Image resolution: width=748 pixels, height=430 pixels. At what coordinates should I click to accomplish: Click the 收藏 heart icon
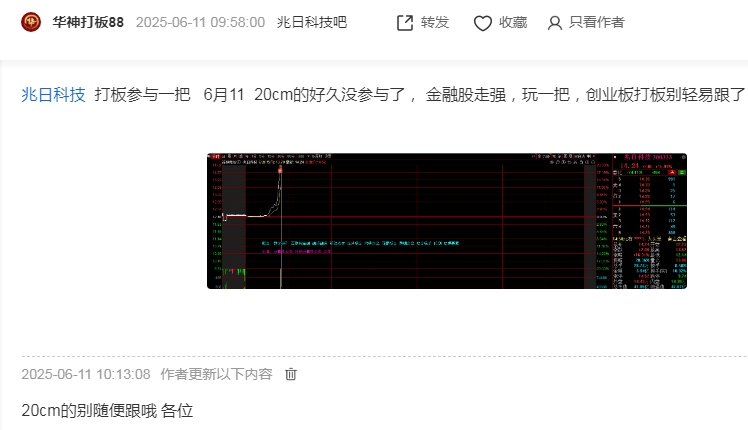(x=482, y=23)
